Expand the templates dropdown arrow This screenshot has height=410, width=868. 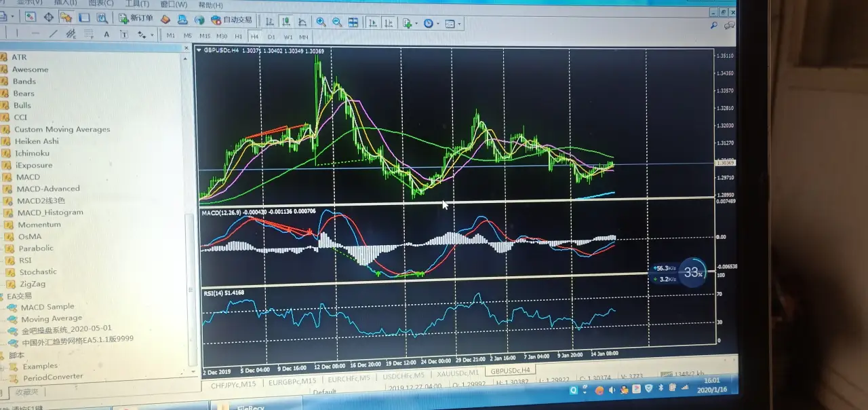pyautogui.click(x=460, y=24)
